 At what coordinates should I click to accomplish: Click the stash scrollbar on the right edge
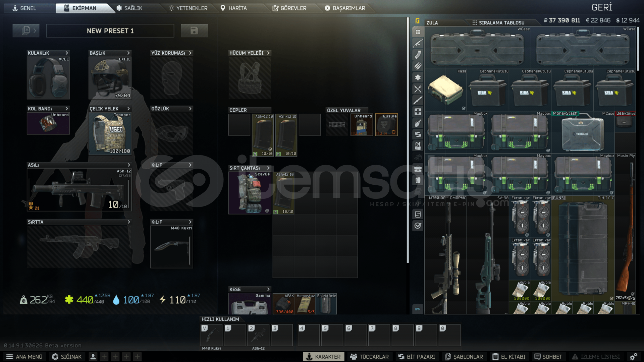[x=638, y=49]
